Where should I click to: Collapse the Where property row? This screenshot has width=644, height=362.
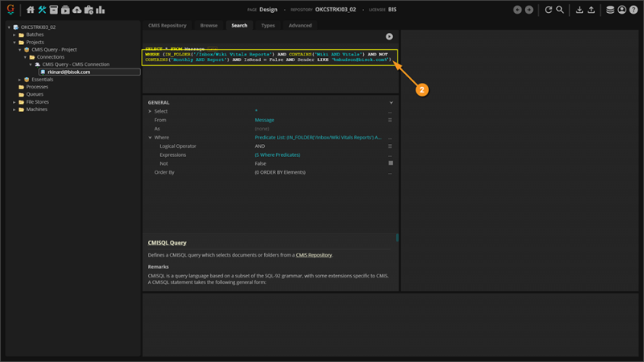pyautogui.click(x=150, y=138)
